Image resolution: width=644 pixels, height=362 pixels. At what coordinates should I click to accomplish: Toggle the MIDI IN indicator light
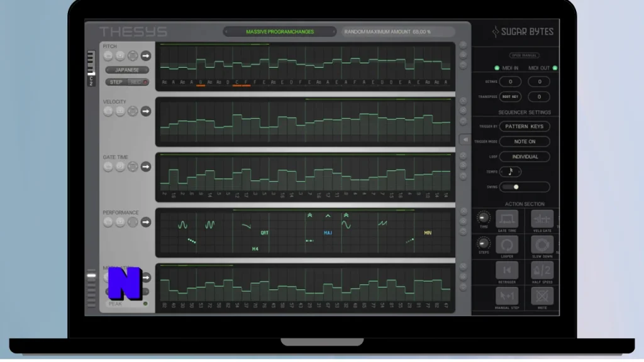pyautogui.click(x=497, y=68)
